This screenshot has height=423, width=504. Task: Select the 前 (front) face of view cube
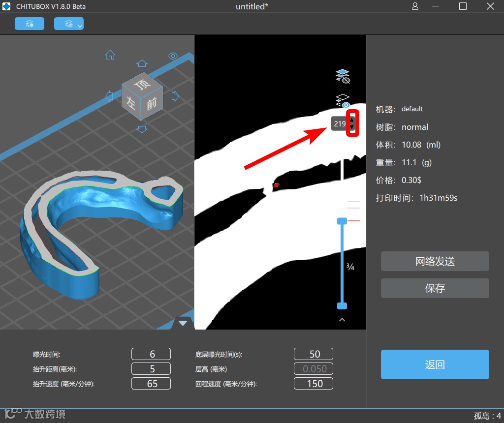(x=152, y=103)
